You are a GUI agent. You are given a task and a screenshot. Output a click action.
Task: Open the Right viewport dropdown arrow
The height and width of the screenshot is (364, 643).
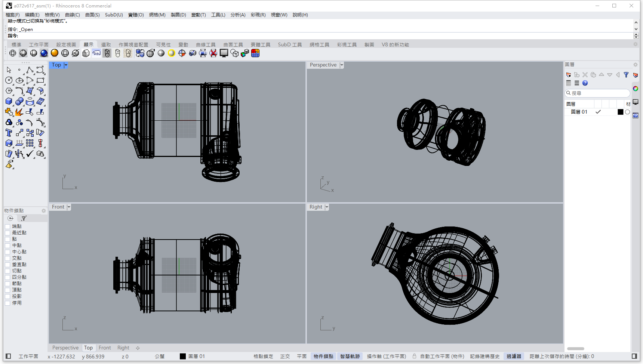(327, 207)
